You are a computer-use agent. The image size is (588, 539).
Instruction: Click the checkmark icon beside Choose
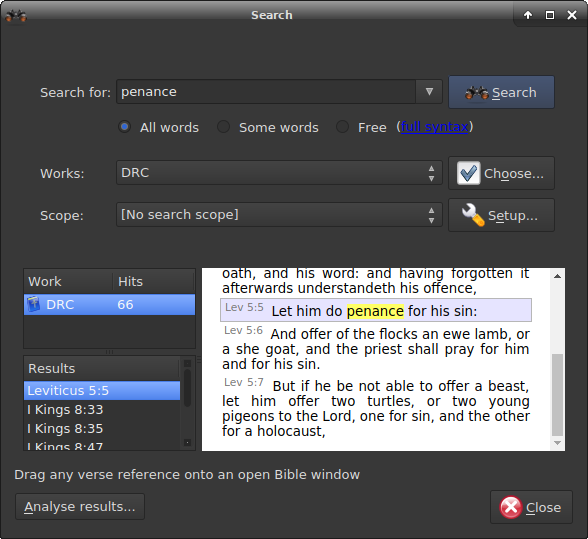[x=468, y=173]
